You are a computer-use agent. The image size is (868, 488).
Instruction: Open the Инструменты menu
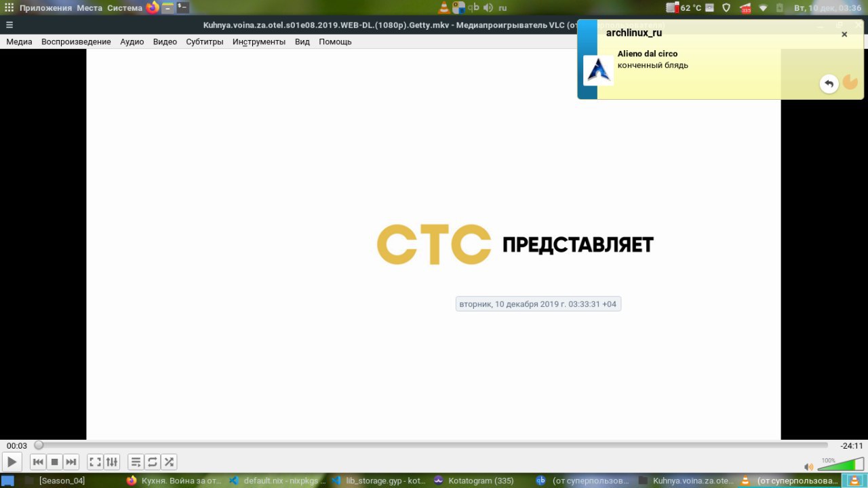pyautogui.click(x=259, y=41)
